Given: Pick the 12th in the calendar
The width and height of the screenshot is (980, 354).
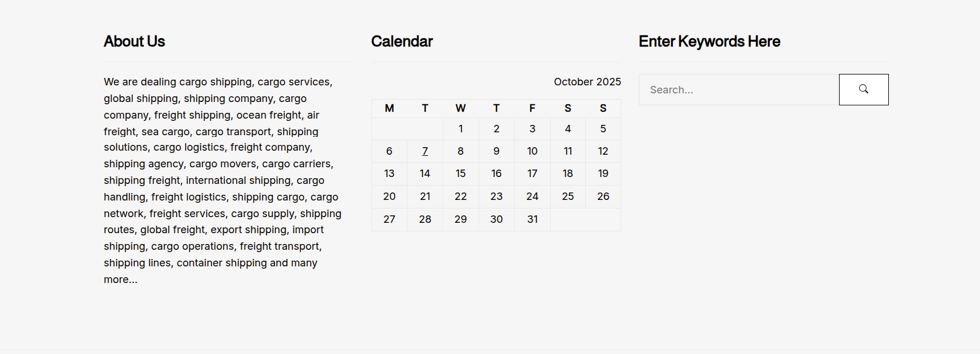Looking at the screenshot, I should [x=603, y=151].
